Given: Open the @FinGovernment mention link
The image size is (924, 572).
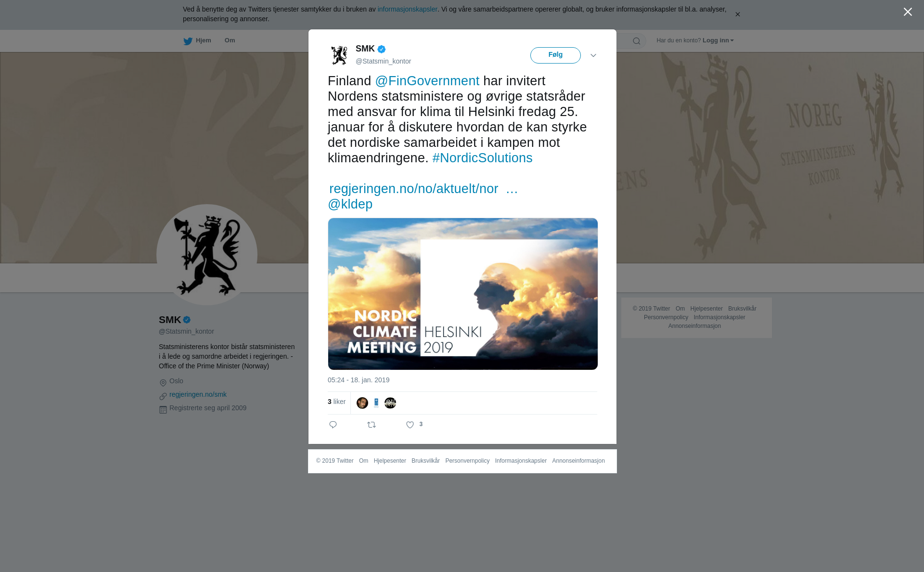Looking at the screenshot, I should click(x=427, y=81).
